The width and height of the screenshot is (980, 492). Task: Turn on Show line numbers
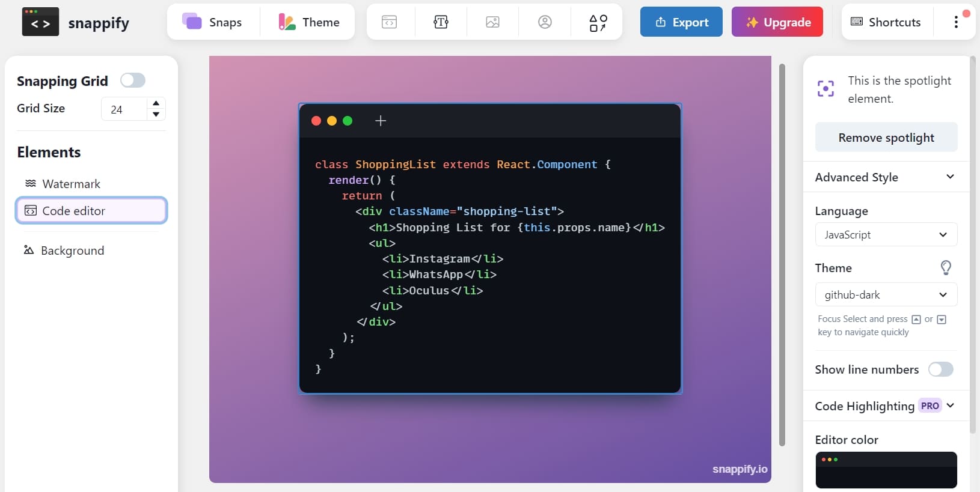click(940, 369)
